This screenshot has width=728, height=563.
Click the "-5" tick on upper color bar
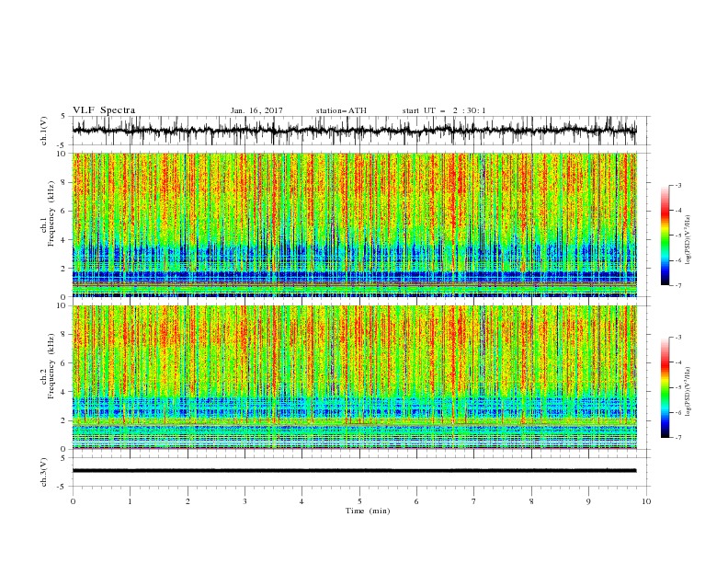click(x=678, y=236)
